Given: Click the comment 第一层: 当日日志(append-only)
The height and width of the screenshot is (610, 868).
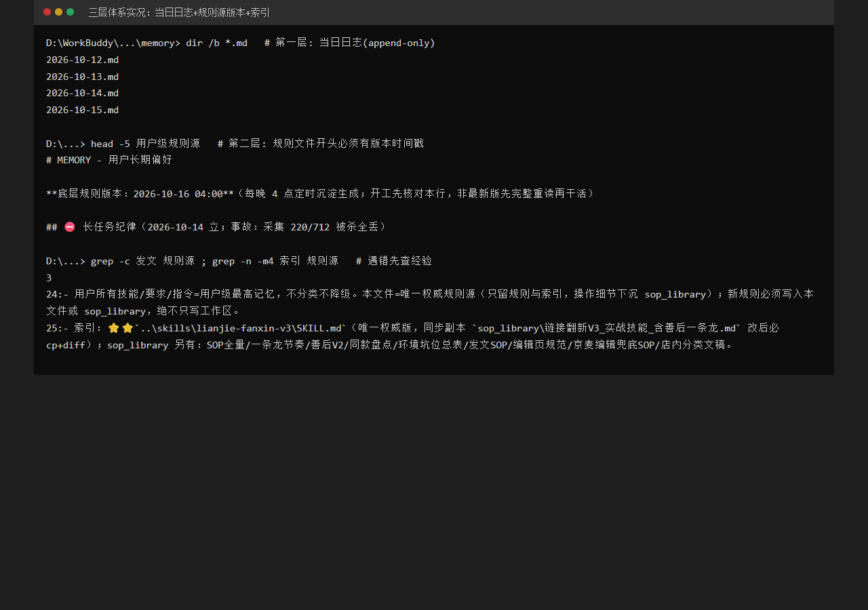Looking at the screenshot, I should point(355,43).
